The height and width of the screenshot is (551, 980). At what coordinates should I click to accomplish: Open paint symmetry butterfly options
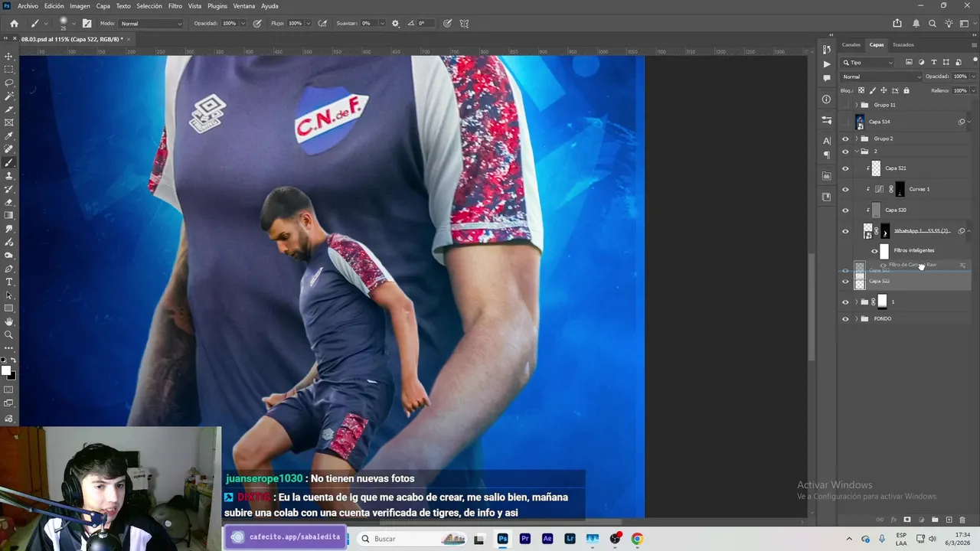click(x=464, y=24)
